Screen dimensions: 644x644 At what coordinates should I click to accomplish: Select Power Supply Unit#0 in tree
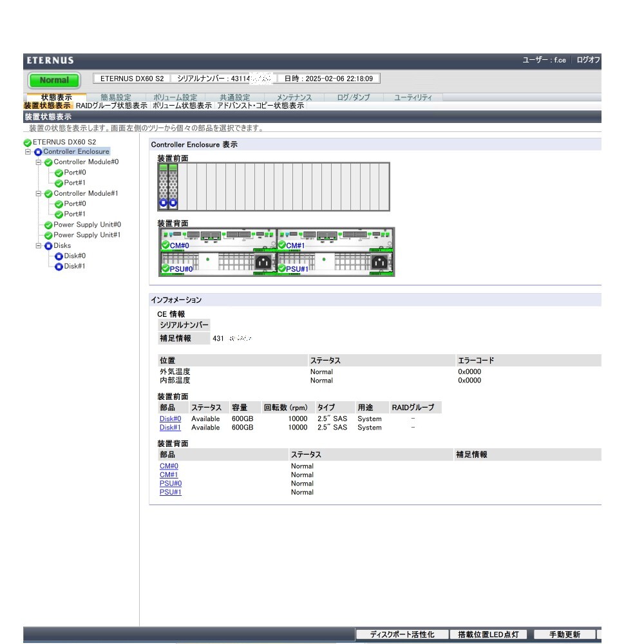coord(87,225)
